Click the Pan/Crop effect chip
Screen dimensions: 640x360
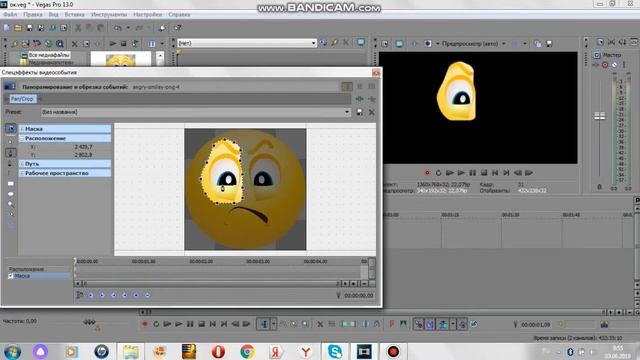[22, 99]
